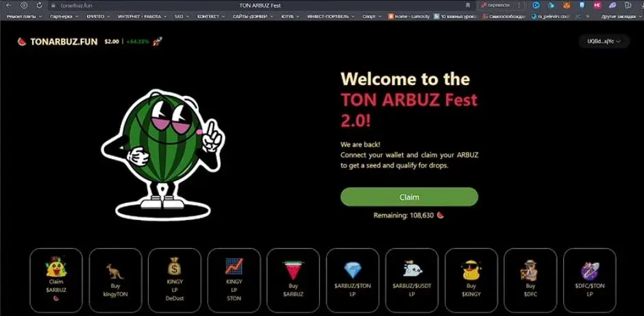The height and width of the screenshot is (316, 644).
Task: Open the $ARBUZ/$USDT LP tile
Action: point(412,280)
